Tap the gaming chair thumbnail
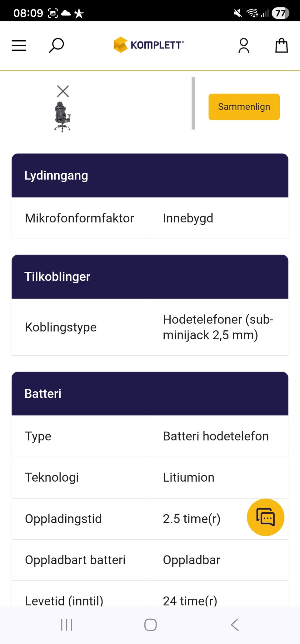The height and width of the screenshot is (644, 300). [x=63, y=117]
